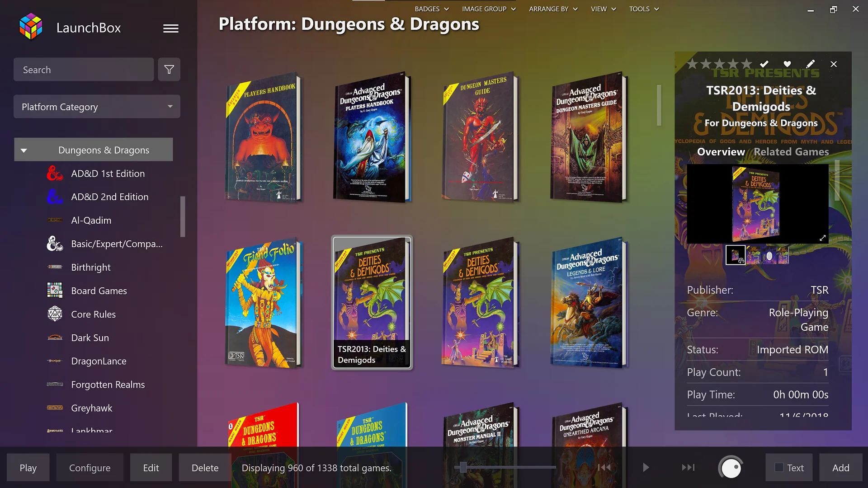Select Dark Sun in platform list

coord(90,338)
